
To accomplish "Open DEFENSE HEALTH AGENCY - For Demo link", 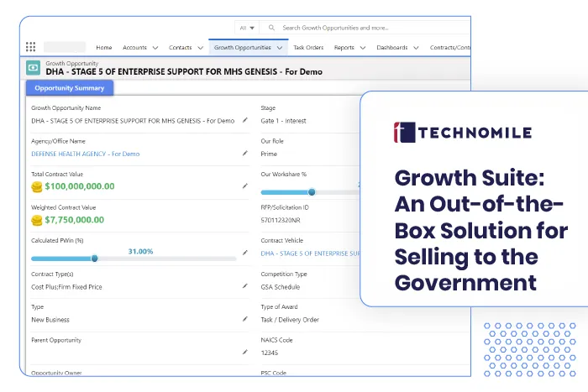I will pos(86,154).
